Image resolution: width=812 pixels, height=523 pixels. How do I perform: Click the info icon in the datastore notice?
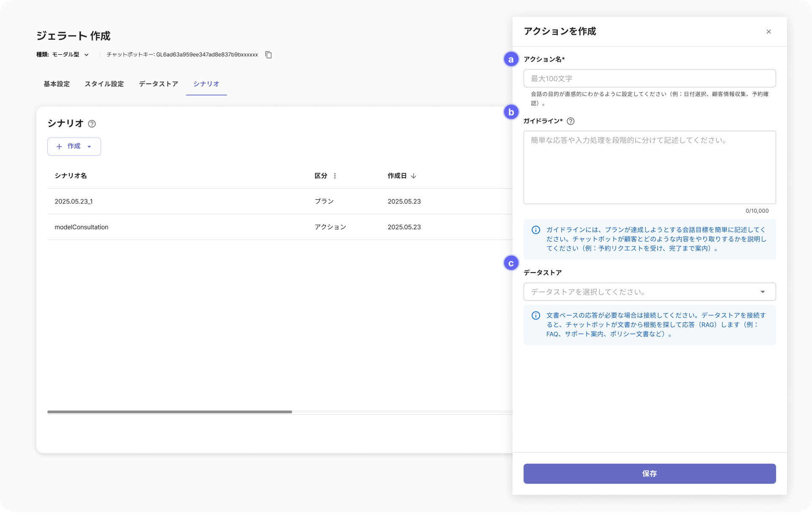pos(535,315)
